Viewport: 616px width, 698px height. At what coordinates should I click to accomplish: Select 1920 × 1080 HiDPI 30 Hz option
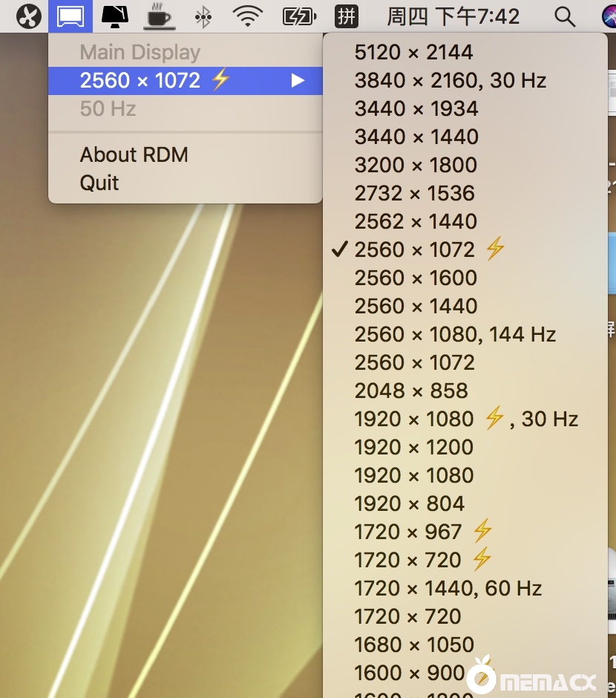pos(465,419)
